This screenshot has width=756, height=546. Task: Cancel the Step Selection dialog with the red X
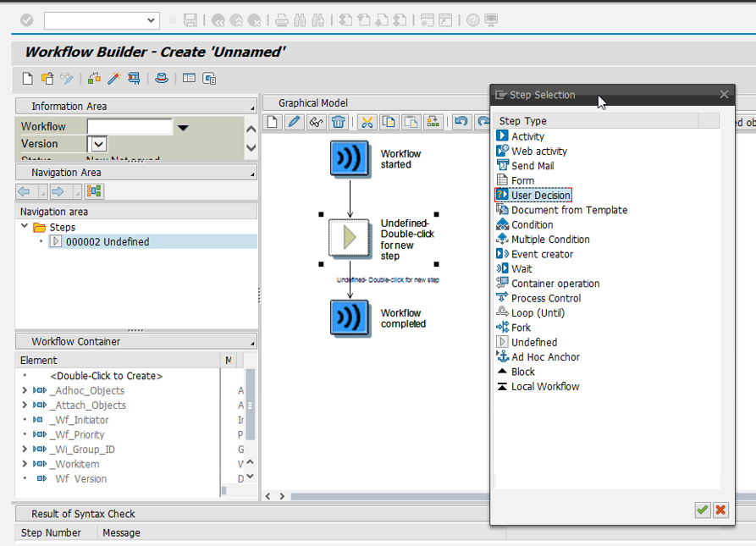[720, 510]
